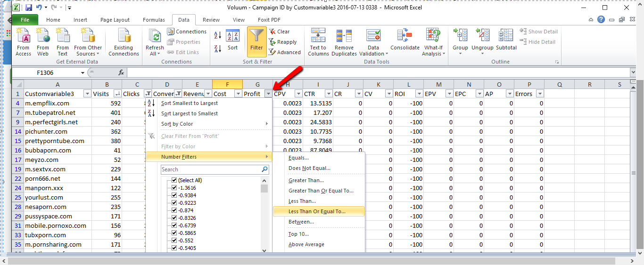Screen dimensions: 644x265
Task: Open From Other Sources menu
Action: pyautogui.click(x=88, y=42)
